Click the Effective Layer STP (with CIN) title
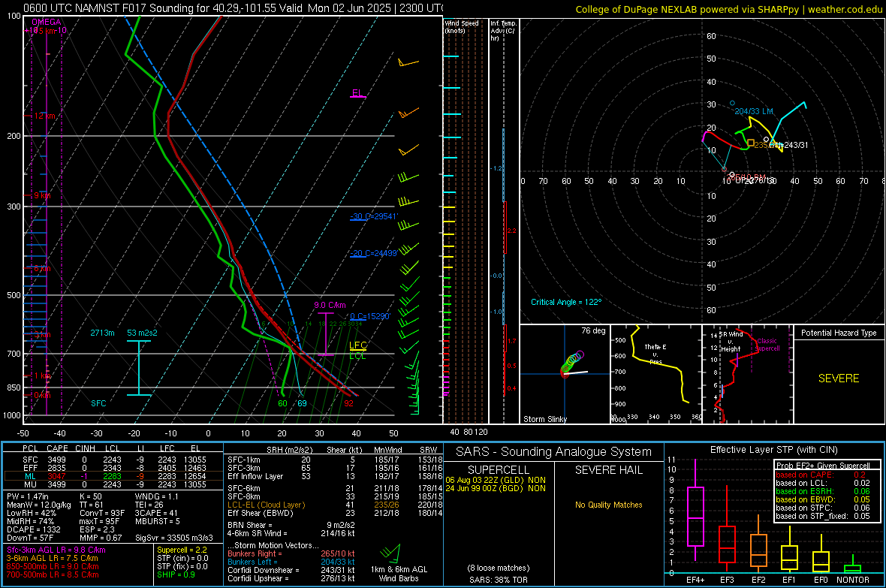This screenshot has width=886, height=588. [x=773, y=450]
